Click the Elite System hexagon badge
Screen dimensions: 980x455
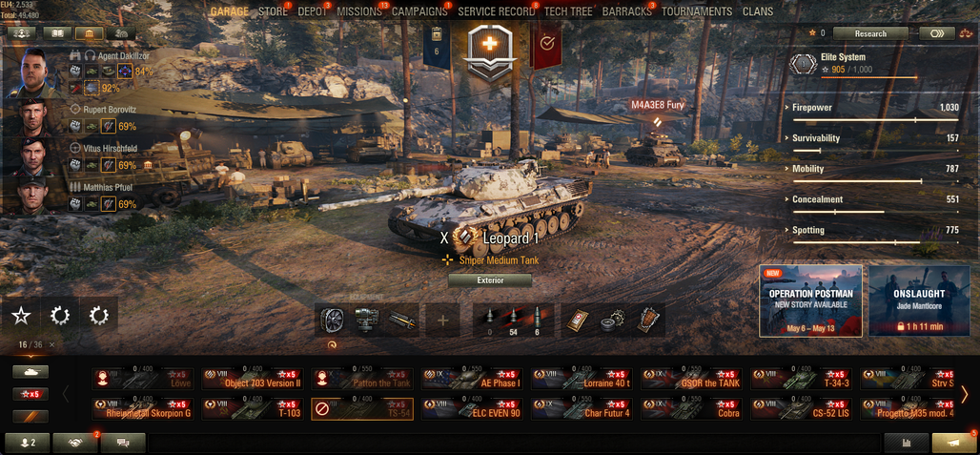point(803,63)
